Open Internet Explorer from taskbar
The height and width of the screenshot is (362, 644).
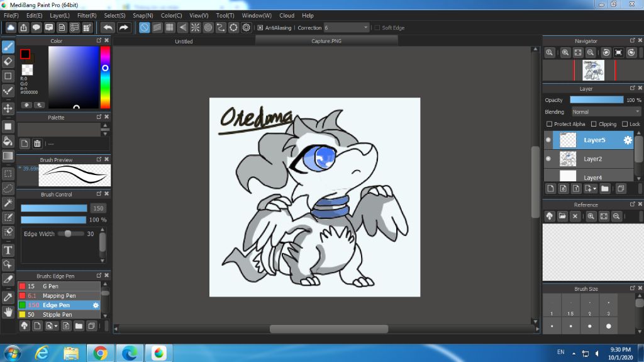(x=42, y=353)
